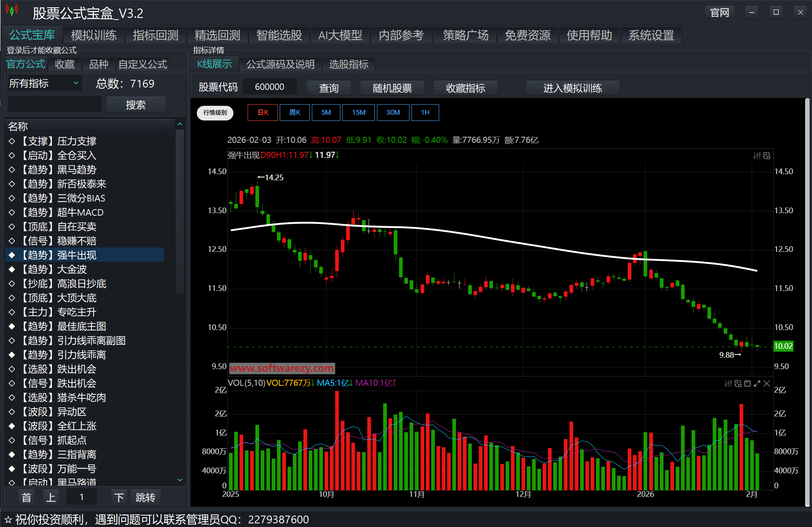The width and height of the screenshot is (812, 527).
Task: Click the filled diamond icon beside 【趋势】大金波
Action: coord(12,269)
